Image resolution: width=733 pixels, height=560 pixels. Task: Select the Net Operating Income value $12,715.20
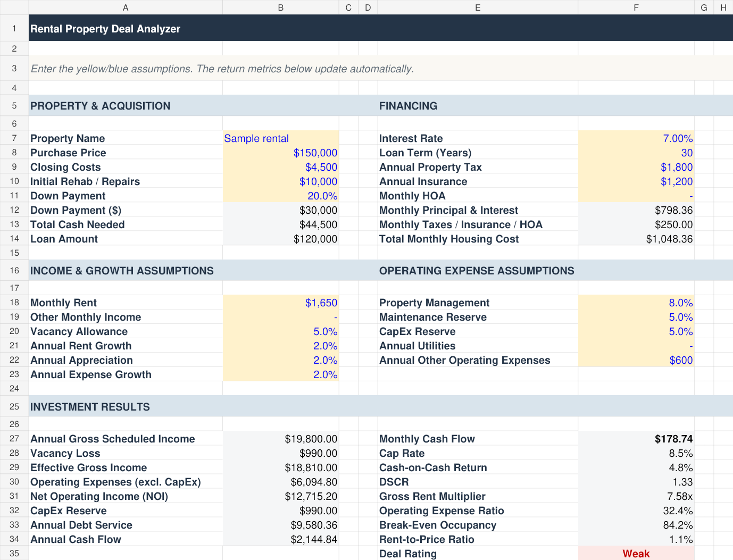pyautogui.click(x=280, y=496)
